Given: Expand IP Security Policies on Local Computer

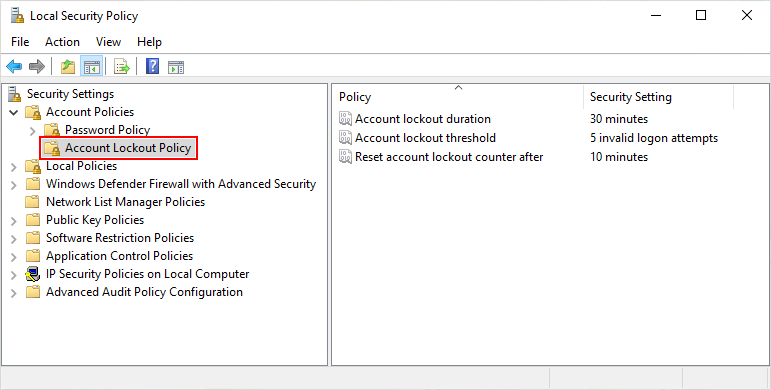Looking at the screenshot, I should (14, 275).
